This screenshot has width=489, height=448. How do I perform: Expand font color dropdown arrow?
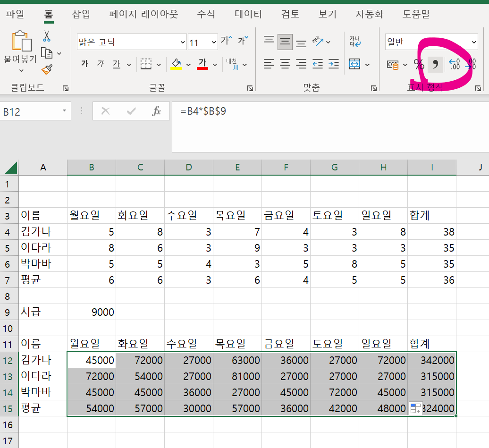(x=215, y=65)
